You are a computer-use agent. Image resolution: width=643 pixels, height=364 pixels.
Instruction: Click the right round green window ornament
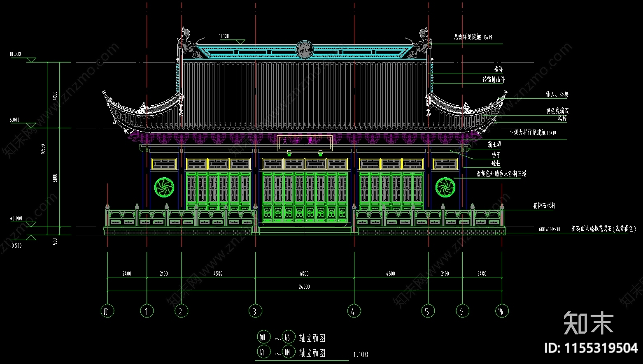(445, 188)
